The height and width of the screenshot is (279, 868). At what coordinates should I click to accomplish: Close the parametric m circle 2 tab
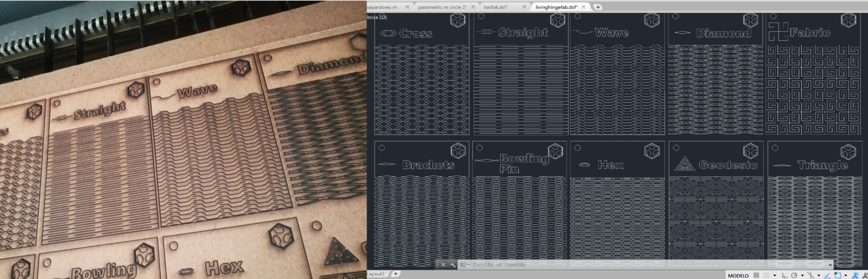[x=473, y=7]
